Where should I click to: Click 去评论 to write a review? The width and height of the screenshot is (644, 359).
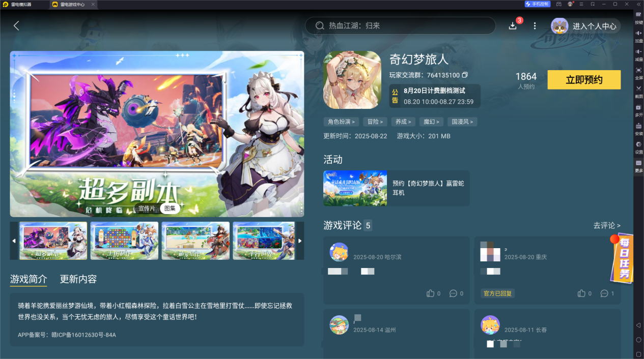pos(607,225)
